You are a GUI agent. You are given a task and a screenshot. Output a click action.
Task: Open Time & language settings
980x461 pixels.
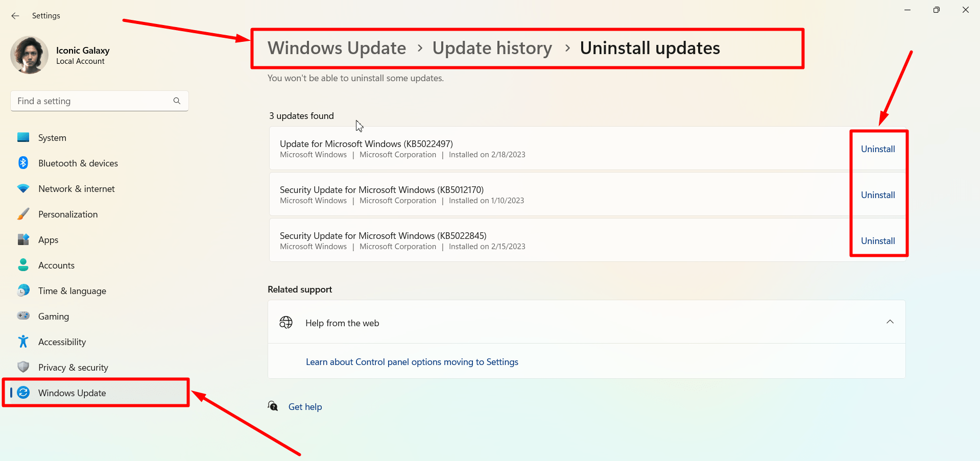click(72, 290)
